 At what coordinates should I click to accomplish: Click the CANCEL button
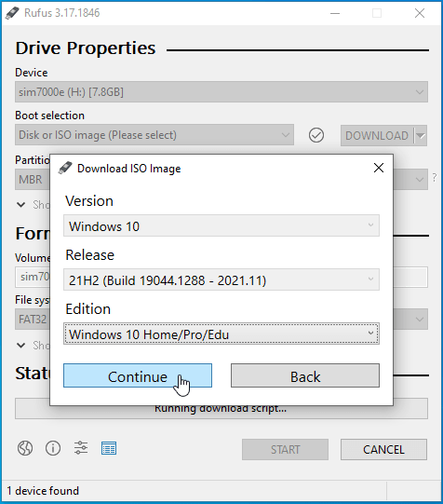(x=383, y=450)
